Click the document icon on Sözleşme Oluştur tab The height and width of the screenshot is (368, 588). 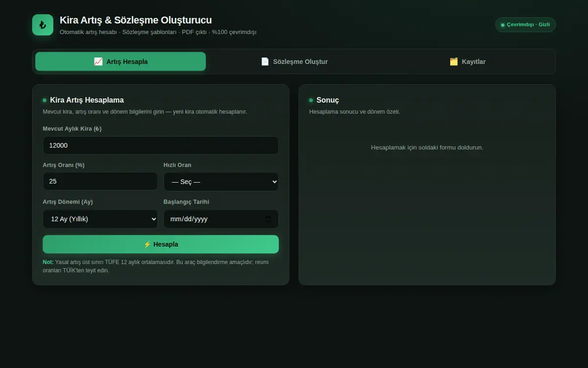(x=265, y=62)
